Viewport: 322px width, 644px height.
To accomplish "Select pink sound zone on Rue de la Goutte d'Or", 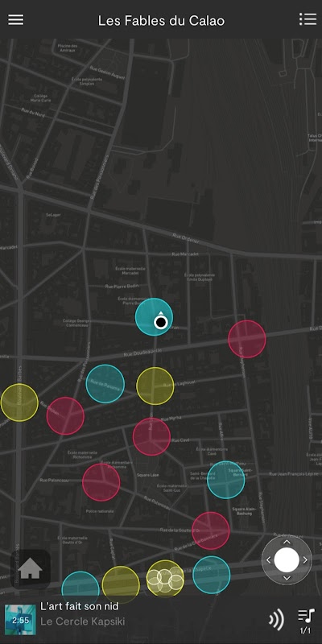I will click(211, 530).
